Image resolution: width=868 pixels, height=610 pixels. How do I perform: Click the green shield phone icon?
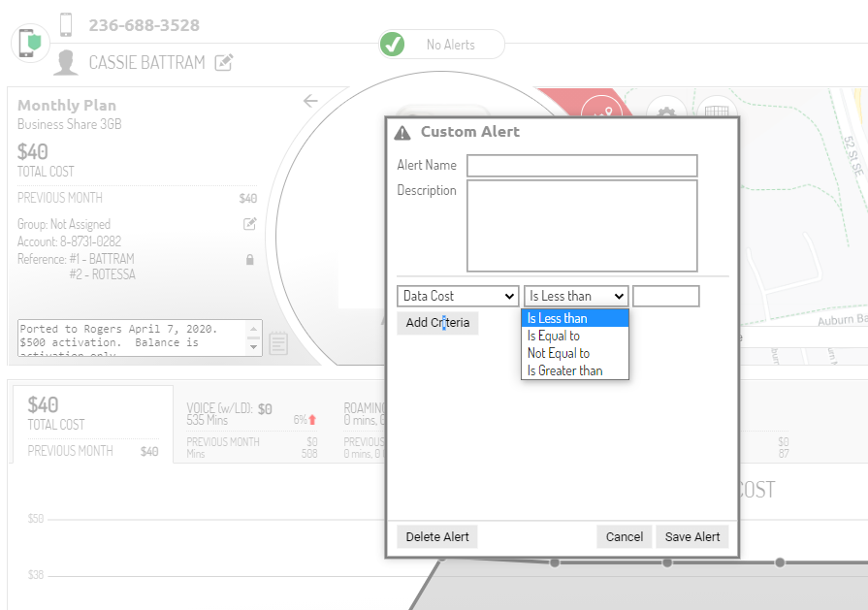30,43
